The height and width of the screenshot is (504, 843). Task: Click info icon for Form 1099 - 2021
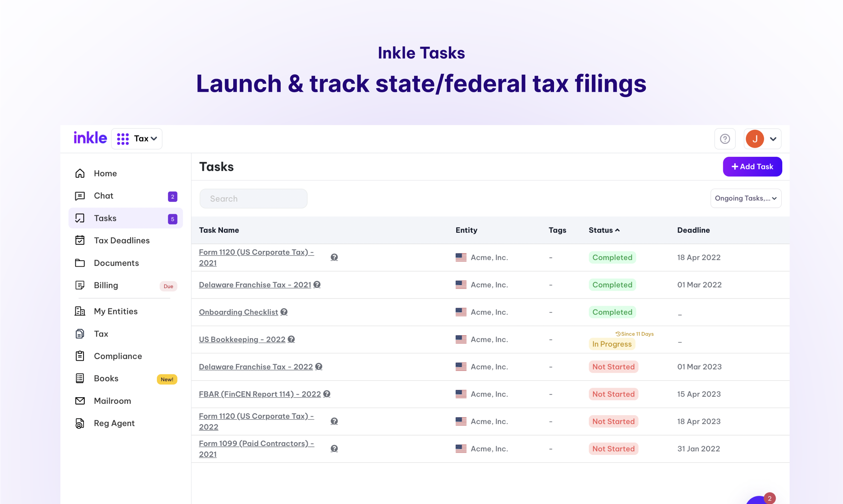coord(334,449)
